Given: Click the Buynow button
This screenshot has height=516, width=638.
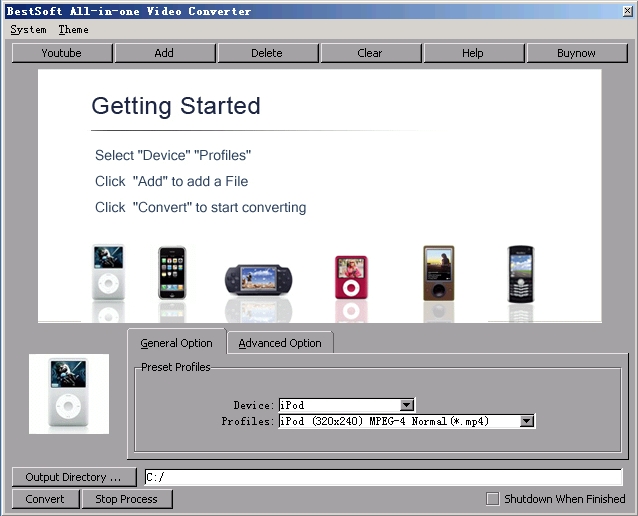Looking at the screenshot, I should tap(577, 53).
